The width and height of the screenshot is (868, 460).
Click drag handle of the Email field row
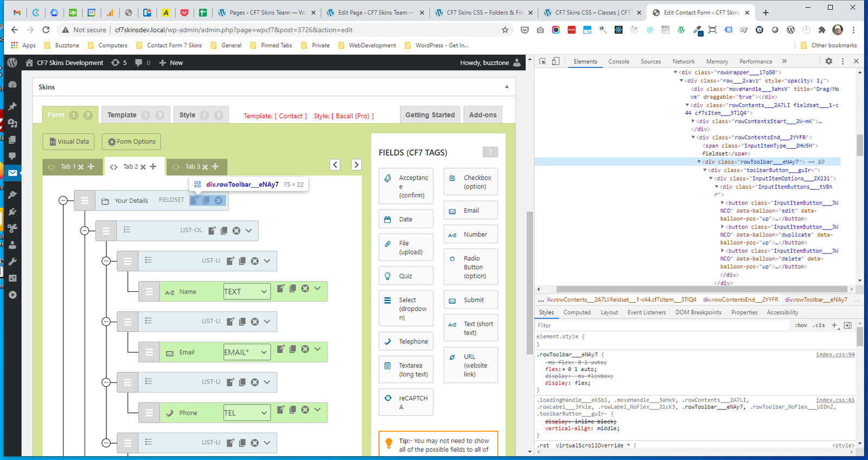[x=149, y=353]
